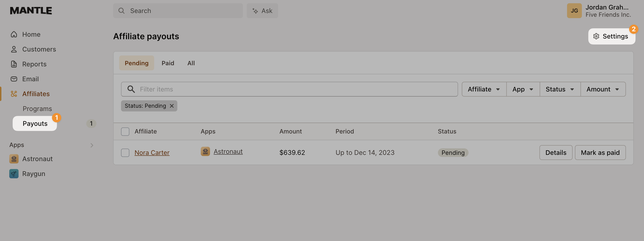Click the Mark as paid button
The width and height of the screenshot is (644, 241).
[600, 152]
